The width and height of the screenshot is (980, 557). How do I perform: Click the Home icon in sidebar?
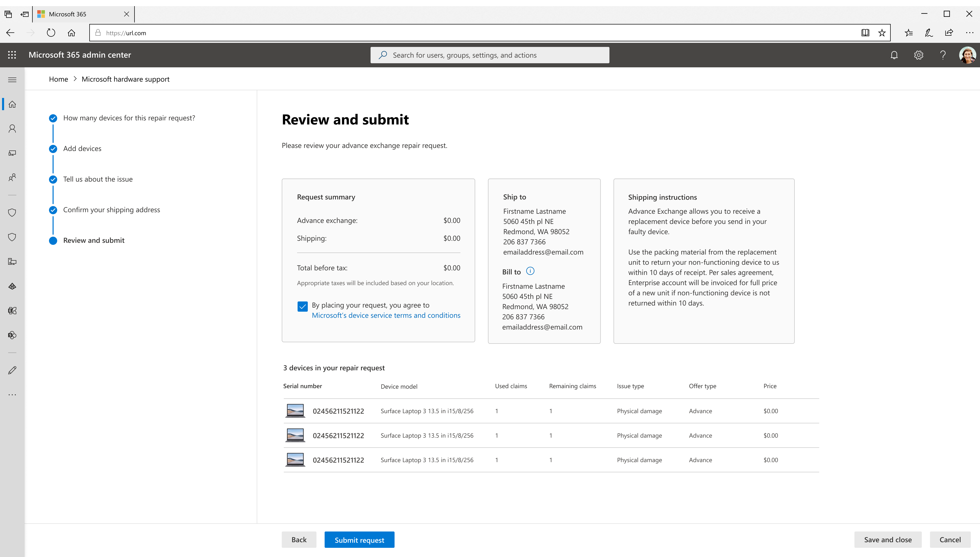click(x=12, y=104)
